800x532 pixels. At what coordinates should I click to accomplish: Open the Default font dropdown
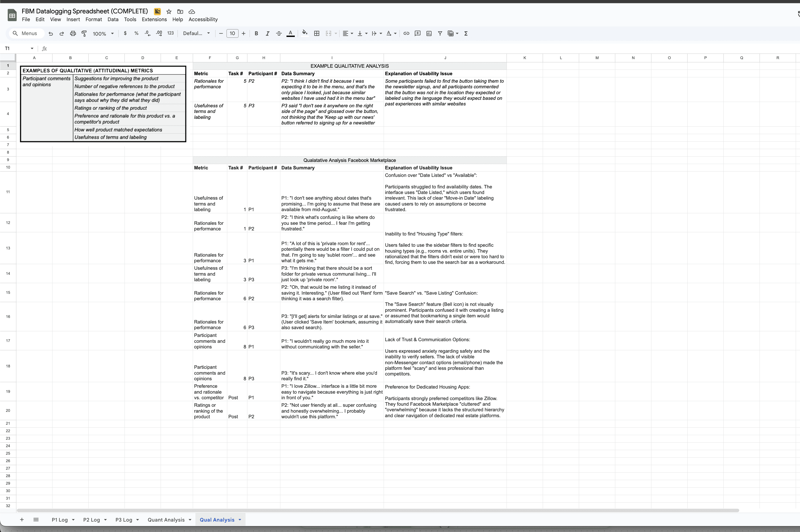pyautogui.click(x=196, y=34)
